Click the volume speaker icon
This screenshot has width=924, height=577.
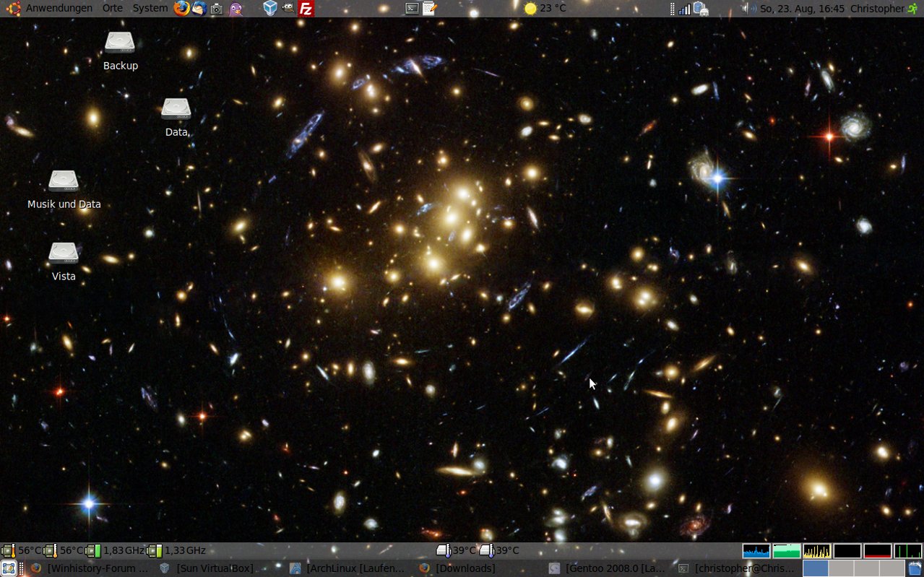coord(748,9)
